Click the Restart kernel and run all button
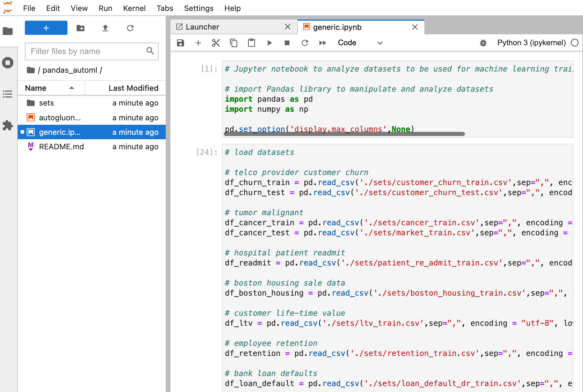Viewport: 583px width, 392px height. tap(323, 43)
